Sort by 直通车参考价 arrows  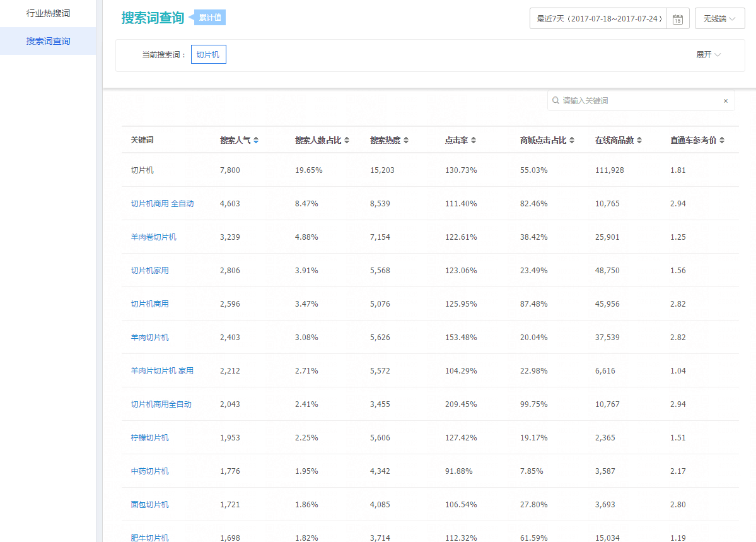coord(722,140)
